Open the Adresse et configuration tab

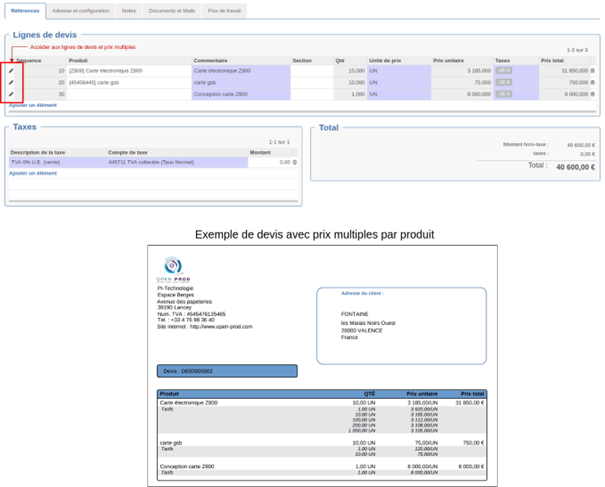pos(81,11)
